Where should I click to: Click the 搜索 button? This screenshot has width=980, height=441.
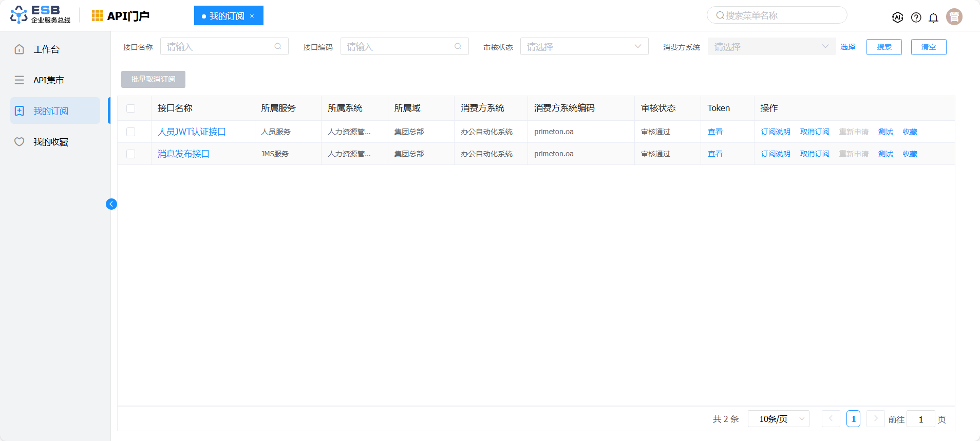(884, 47)
